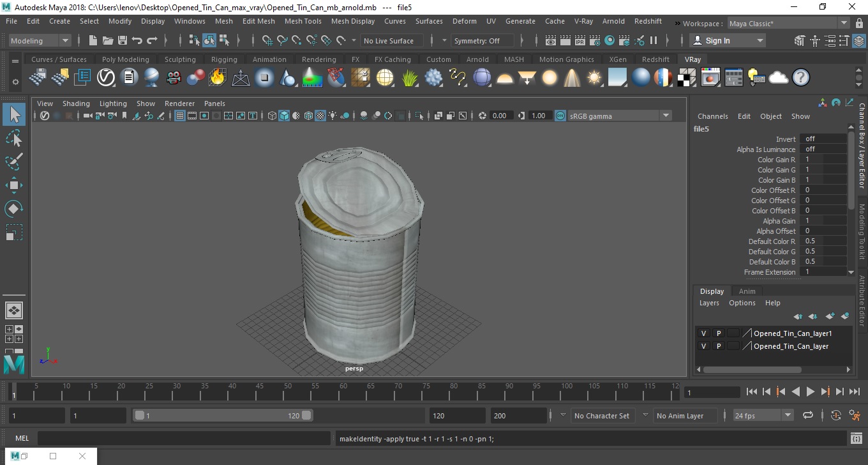Screen dimensions: 868x465
Task: Open the Channel Box Object menu
Action: coord(770,116)
